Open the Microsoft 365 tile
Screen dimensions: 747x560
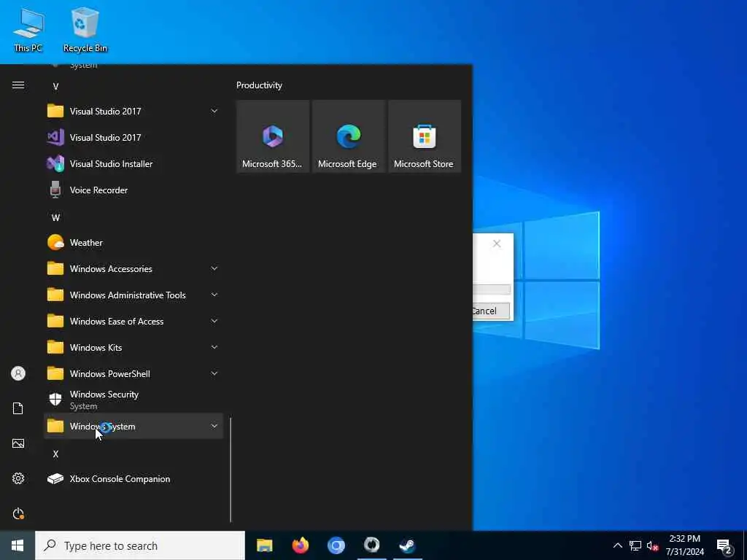(273, 136)
